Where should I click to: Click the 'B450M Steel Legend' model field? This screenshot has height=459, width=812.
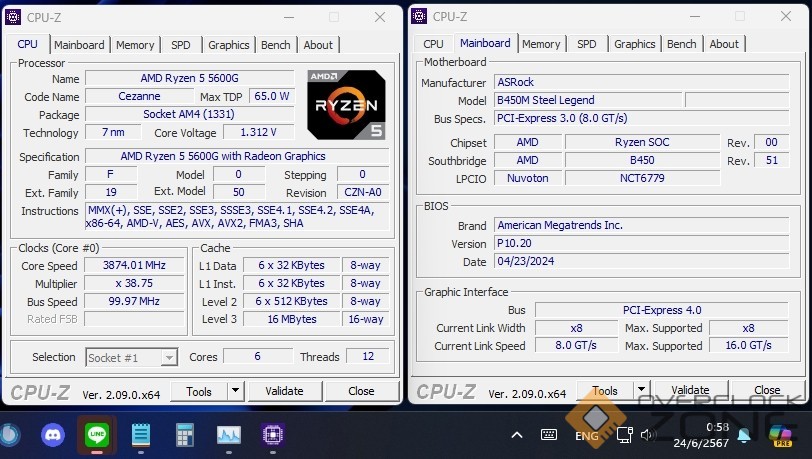pyautogui.click(x=587, y=101)
